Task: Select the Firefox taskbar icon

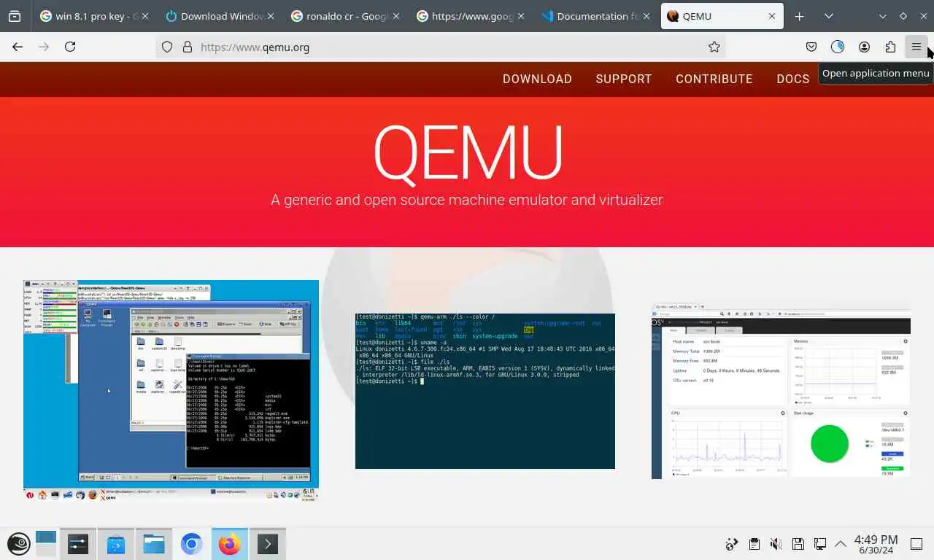Action: coord(229,543)
